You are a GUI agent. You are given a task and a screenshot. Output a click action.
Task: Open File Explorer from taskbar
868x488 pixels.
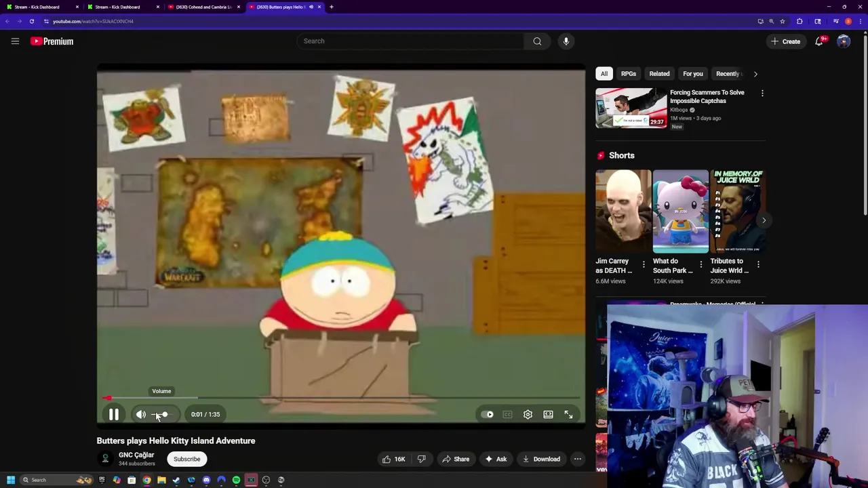[161, 480]
